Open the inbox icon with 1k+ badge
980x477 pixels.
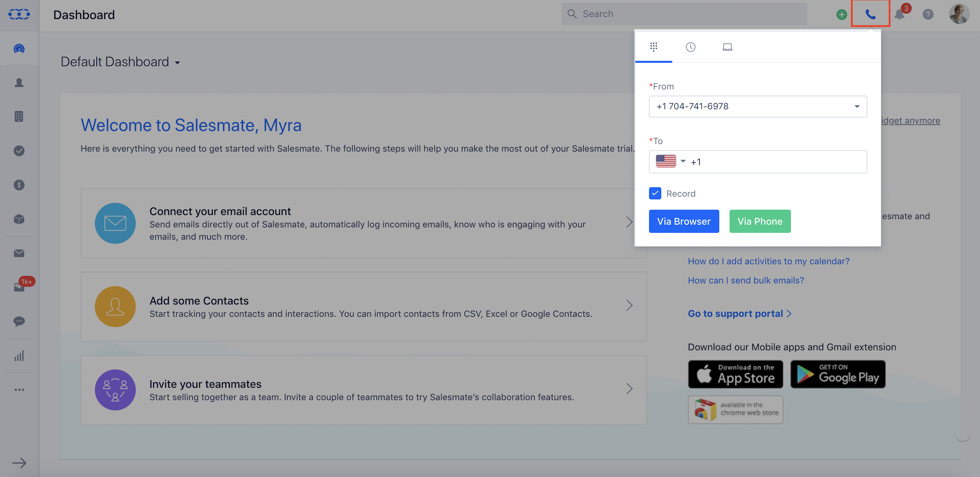coord(19,287)
